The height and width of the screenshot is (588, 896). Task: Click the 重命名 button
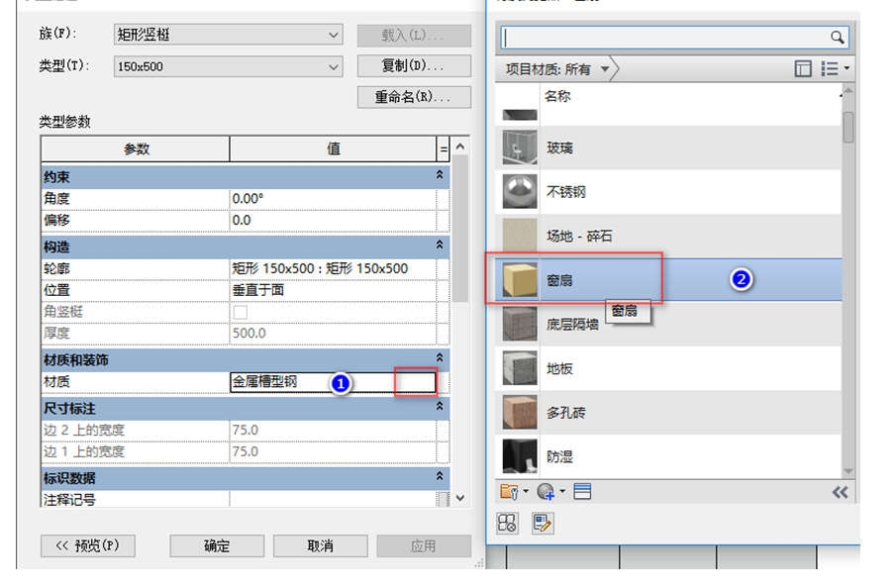[x=414, y=96]
